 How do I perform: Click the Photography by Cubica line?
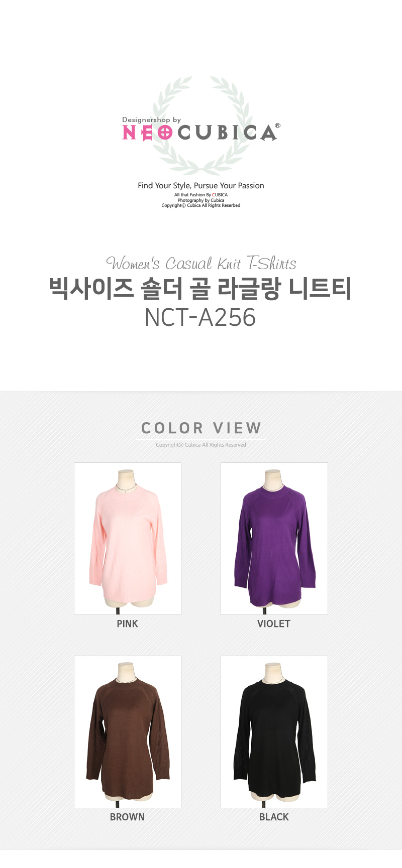pos(201,200)
